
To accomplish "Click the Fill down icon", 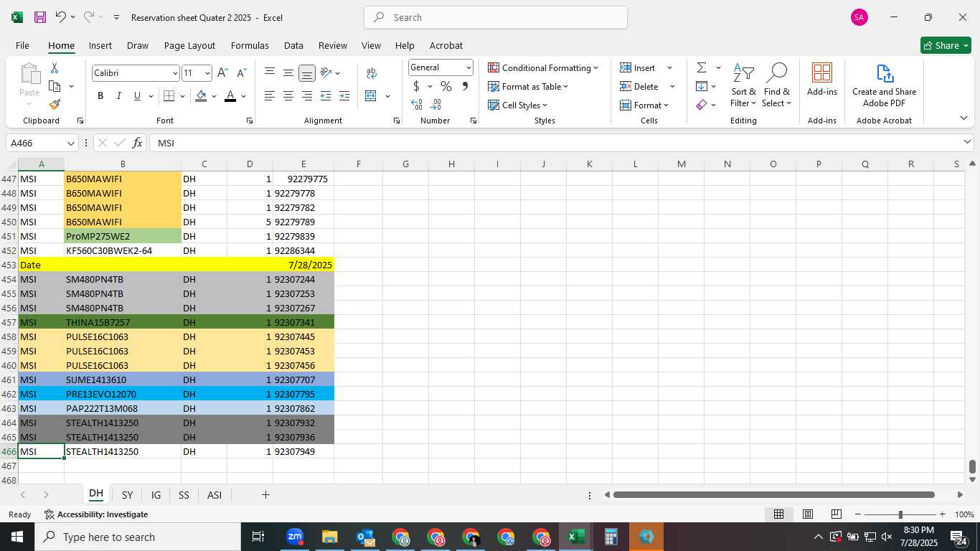I will (x=702, y=86).
